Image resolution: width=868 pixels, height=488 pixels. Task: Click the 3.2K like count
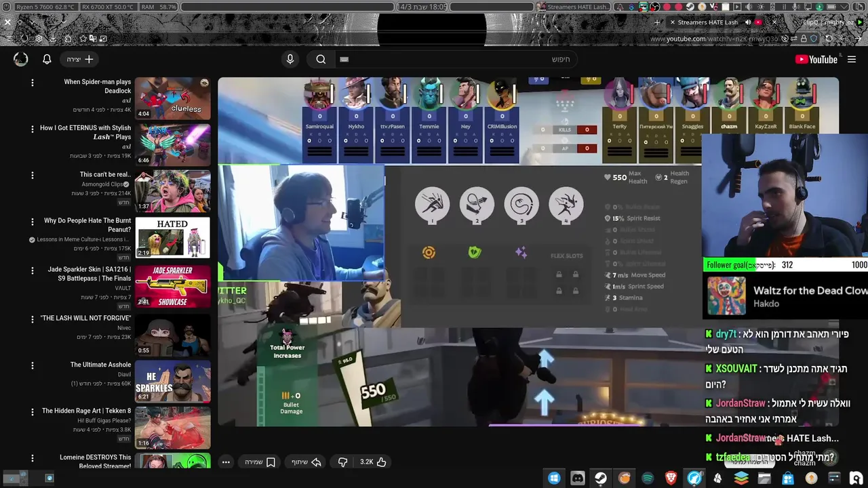click(x=367, y=462)
